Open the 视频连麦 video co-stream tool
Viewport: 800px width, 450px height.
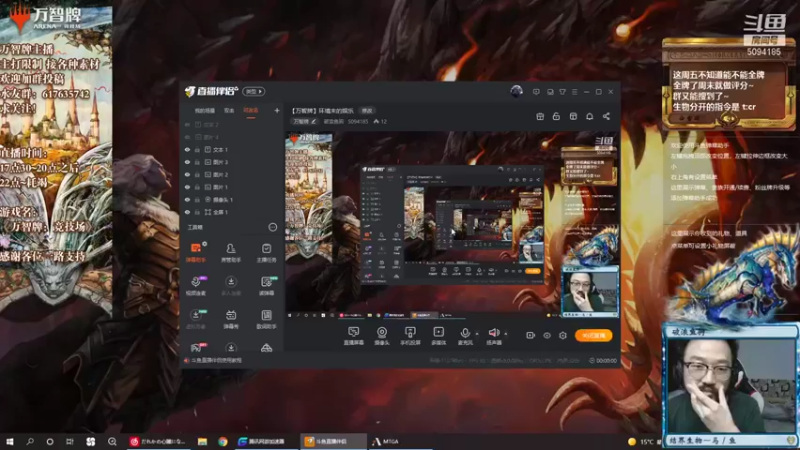[x=195, y=286]
